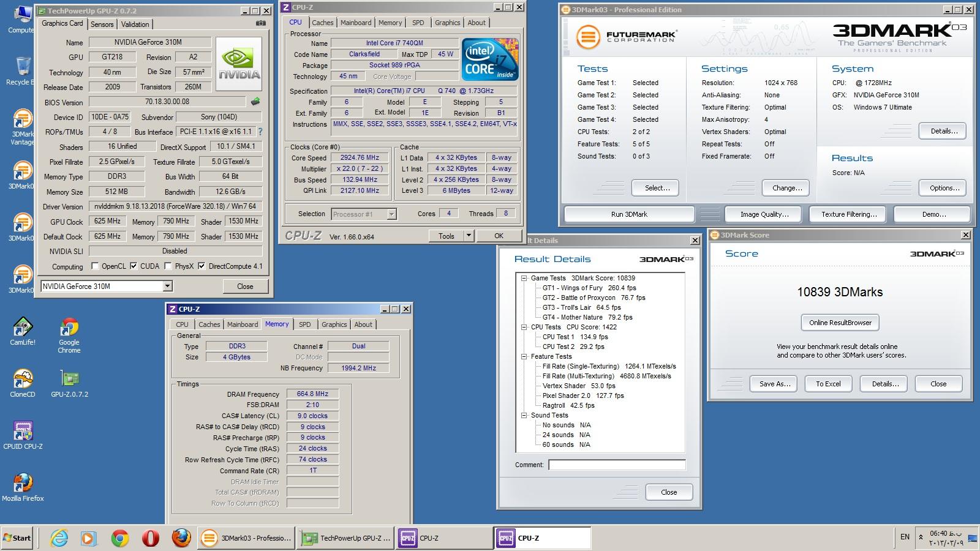
Task: Click the Firefox icon in the taskbar
Action: (x=181, y=538)
